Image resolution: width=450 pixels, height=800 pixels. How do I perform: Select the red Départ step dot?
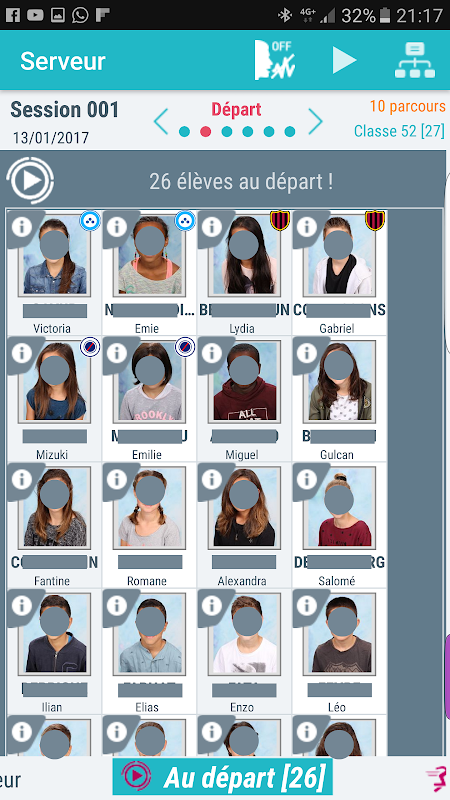(x=206, y=132)
